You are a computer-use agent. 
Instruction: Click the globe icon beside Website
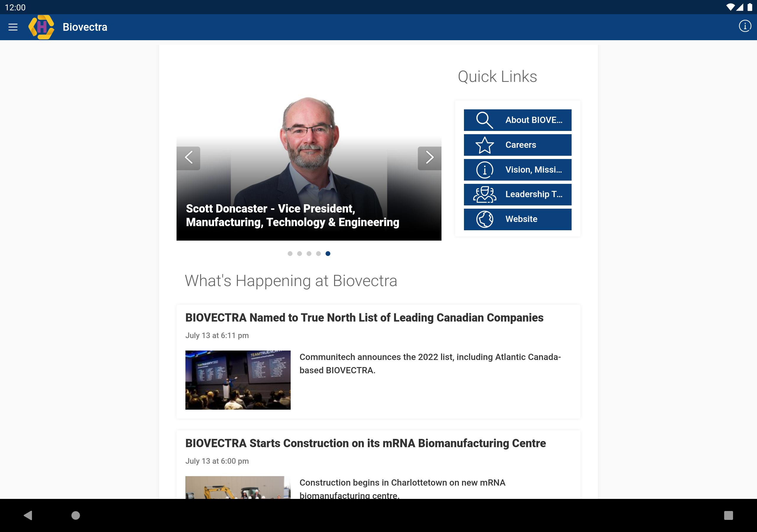(485, 219)
